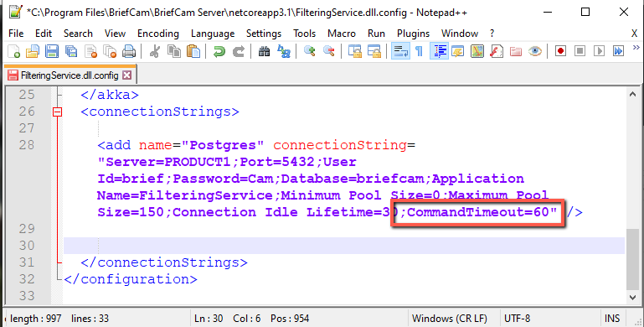Zoom out using magnifier minus icon
This screenshot has height=327, width=644.
point(328,51)
